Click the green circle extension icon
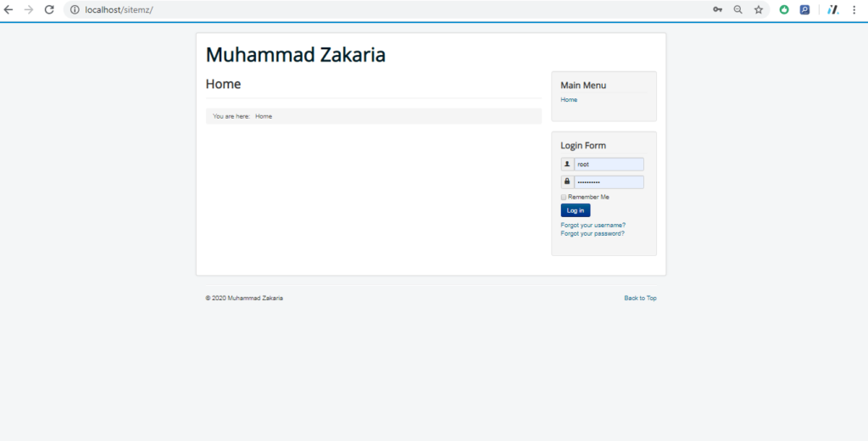Viewport: 868px width, 441px height. click(784, 9)
